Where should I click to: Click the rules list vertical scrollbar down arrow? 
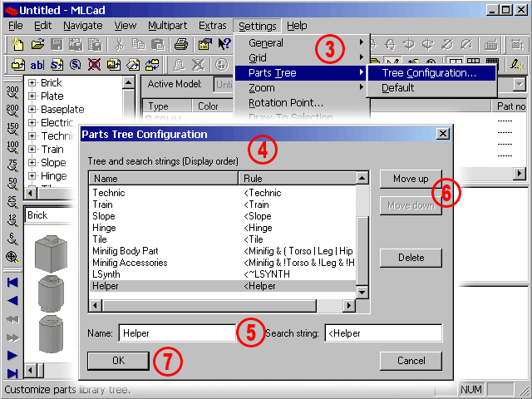[362, 292]
